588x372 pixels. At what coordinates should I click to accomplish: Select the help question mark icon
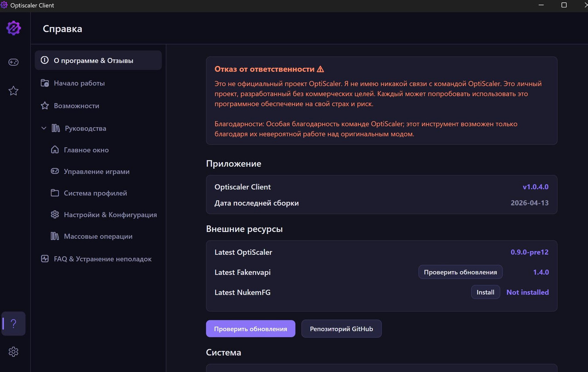13,324
